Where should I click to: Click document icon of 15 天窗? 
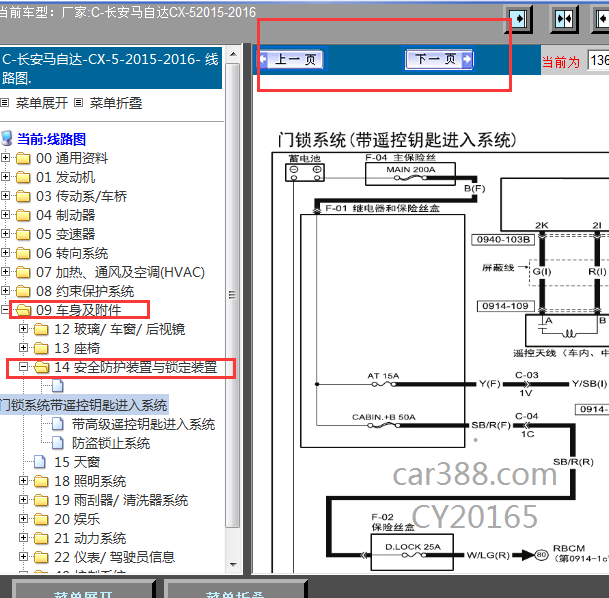pyautogui.click(x=40, y=462)
